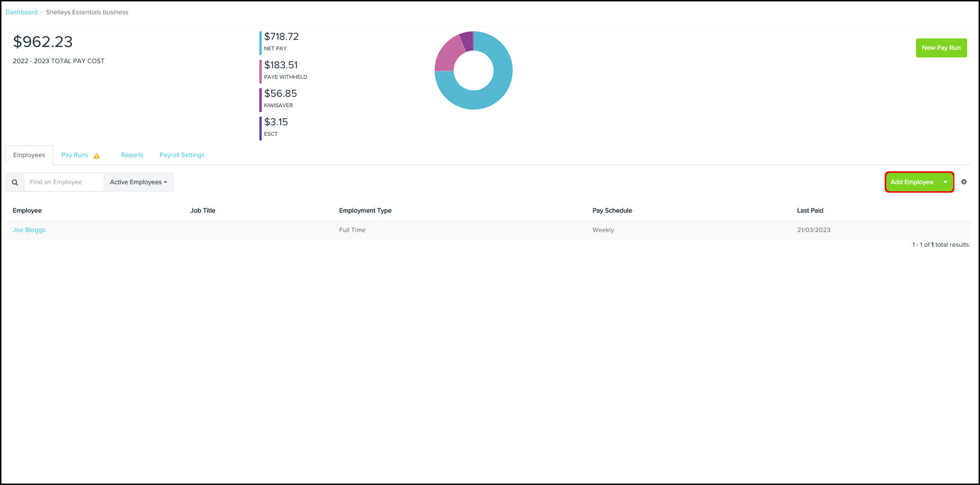This screenshot has height=485, width=980.
Task: Go to Payroll Settings
Action: pos(182,155)
